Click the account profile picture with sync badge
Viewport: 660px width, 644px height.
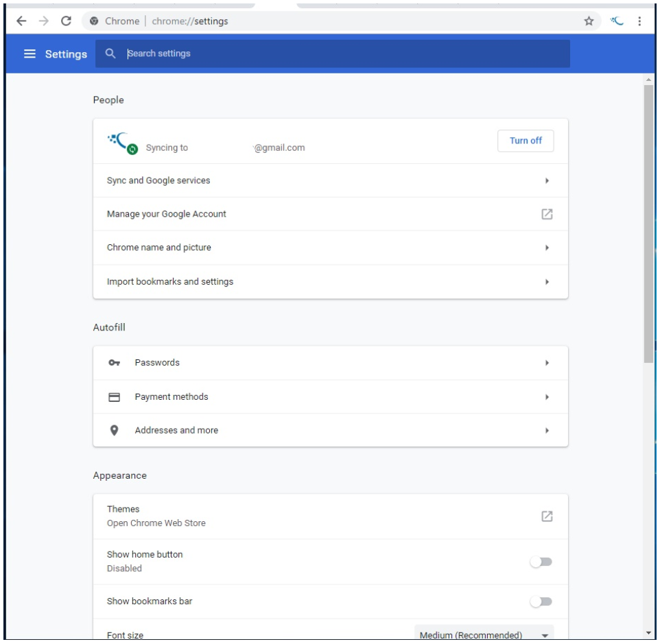123,143
